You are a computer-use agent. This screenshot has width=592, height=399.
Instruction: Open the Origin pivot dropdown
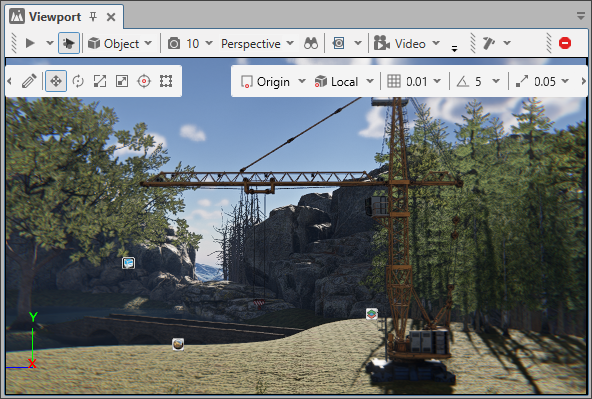coord(302,81)
